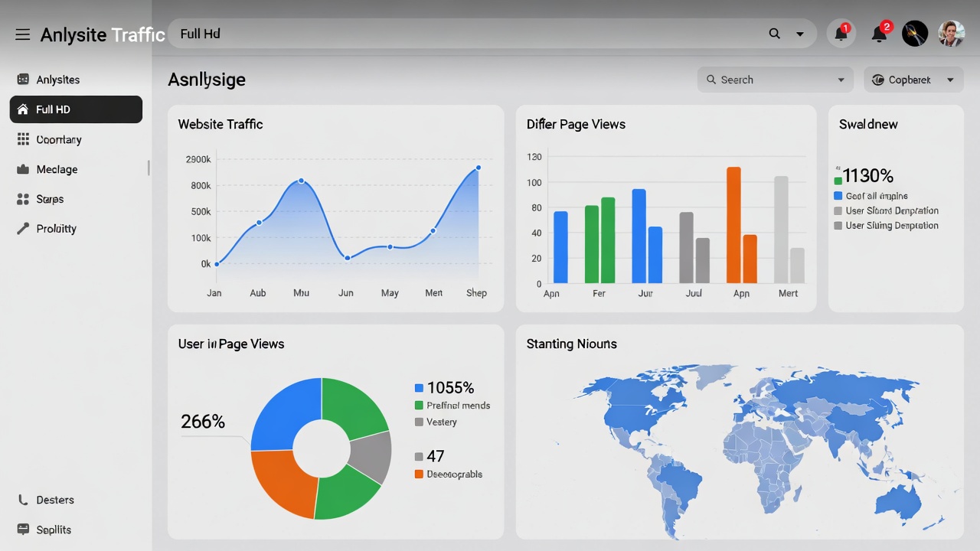Open the user profile photo
The image size is (980, 551).
coord(951,34)
